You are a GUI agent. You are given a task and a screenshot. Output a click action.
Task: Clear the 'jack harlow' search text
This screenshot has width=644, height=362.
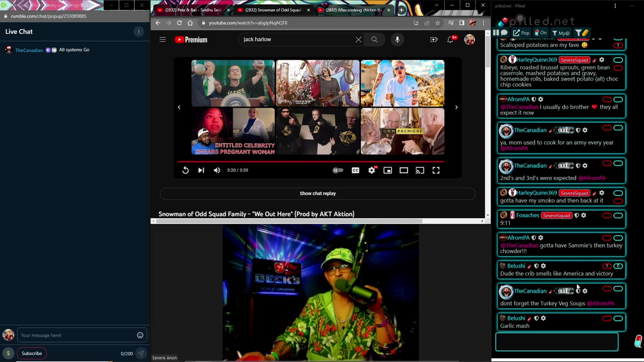pyautogui.click(x=358, y=39)
